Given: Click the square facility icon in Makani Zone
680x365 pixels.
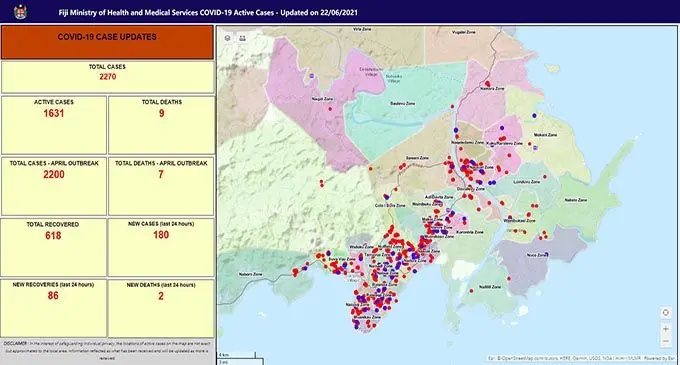Looking at the screenshot, I should 535,148.
